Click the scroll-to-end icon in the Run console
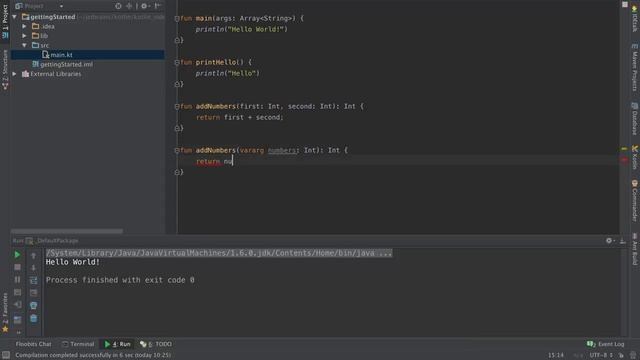640x360 pixels. [x=33, y=293]
